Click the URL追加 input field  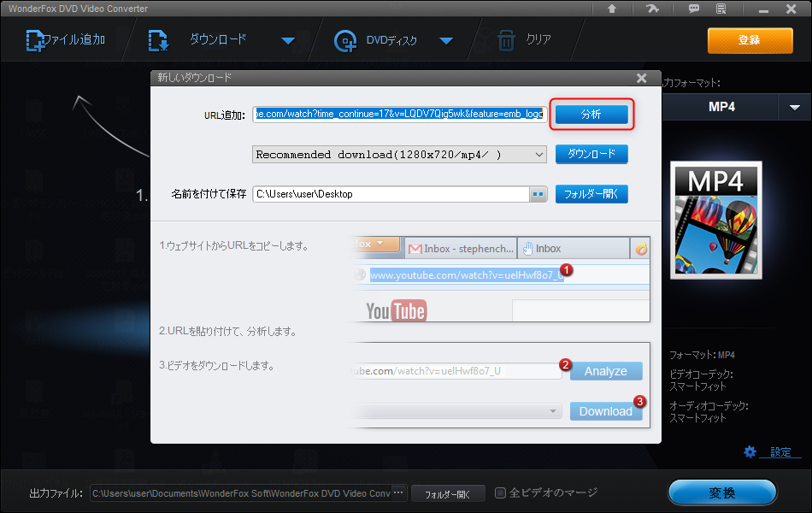click(x=399, y=114)
